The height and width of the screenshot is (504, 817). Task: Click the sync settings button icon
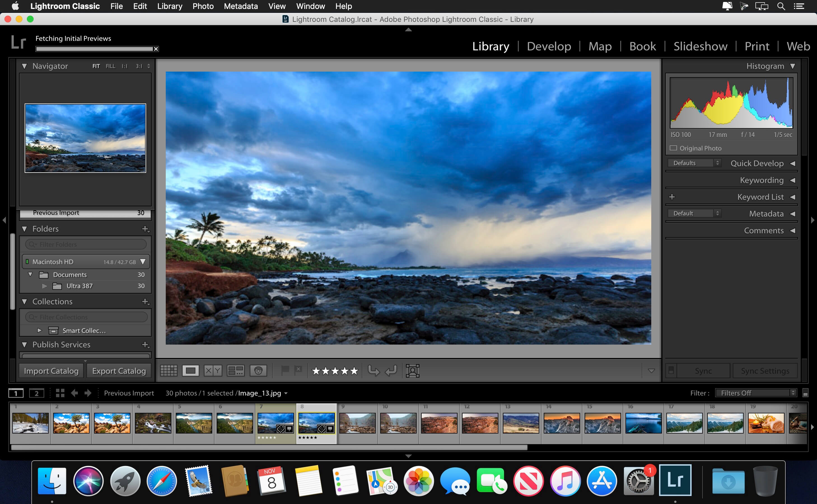click(764, 371)
